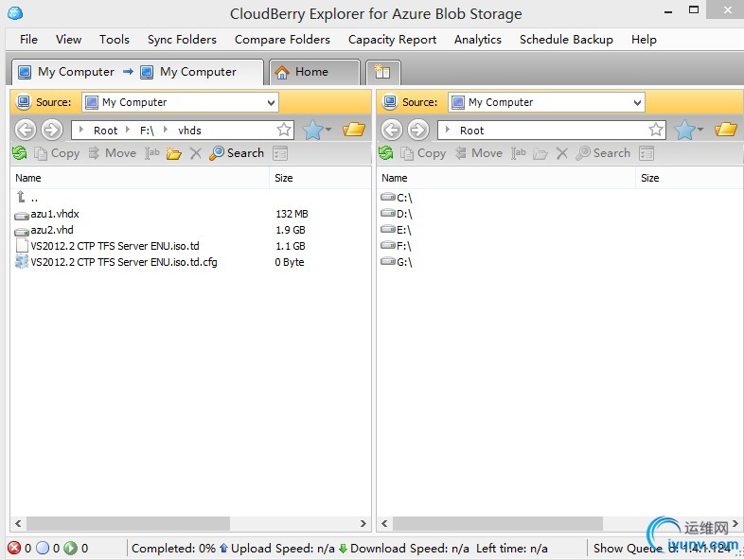Click the rename icon in left pane
This screenshot has width=744, height=560.
click(151, 153)
